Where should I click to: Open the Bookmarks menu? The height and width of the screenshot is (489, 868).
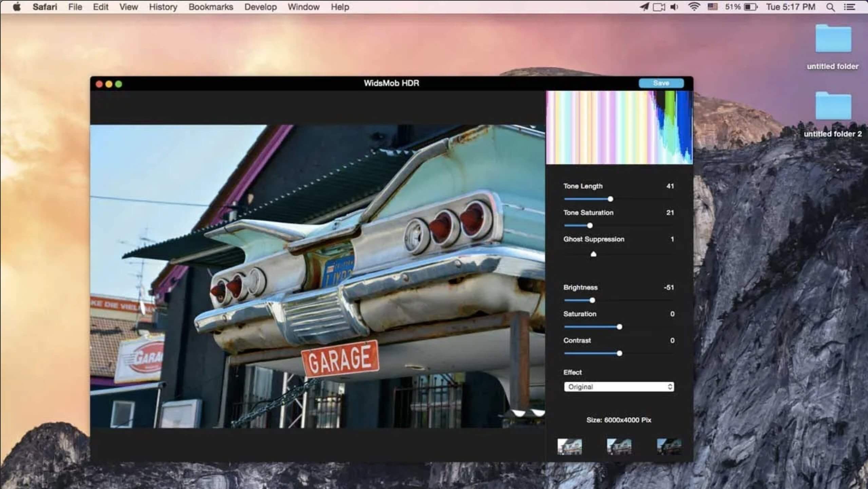coord(211,7)
